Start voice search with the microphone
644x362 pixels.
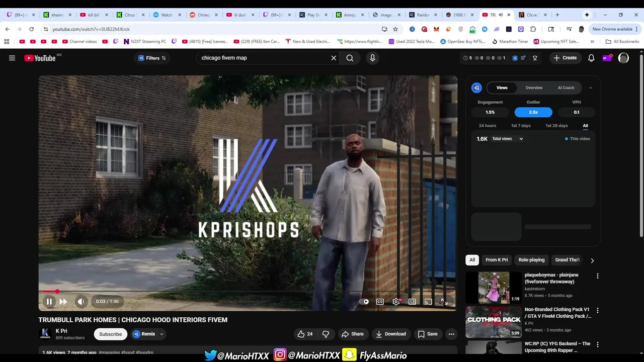pos(372,58)
